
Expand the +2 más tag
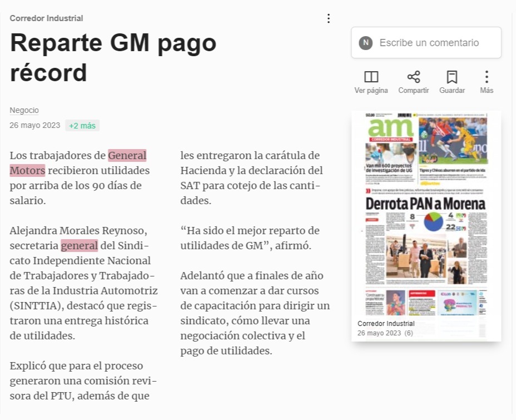82,125
